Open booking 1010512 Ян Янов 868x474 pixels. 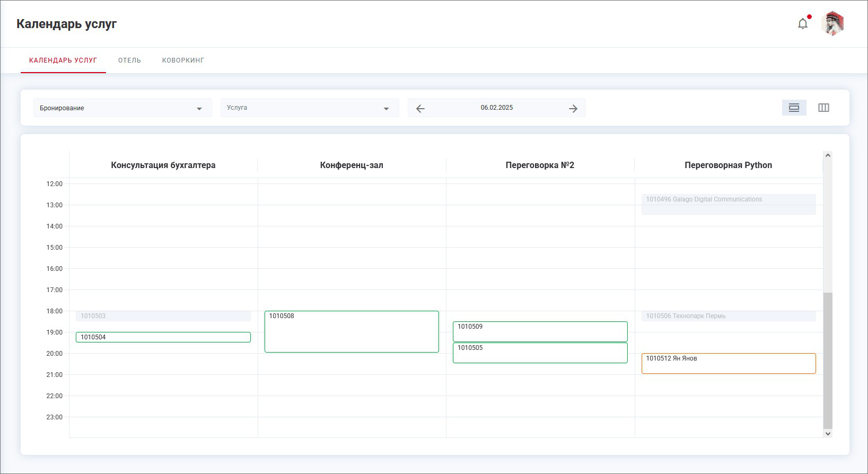click(728, 363)
